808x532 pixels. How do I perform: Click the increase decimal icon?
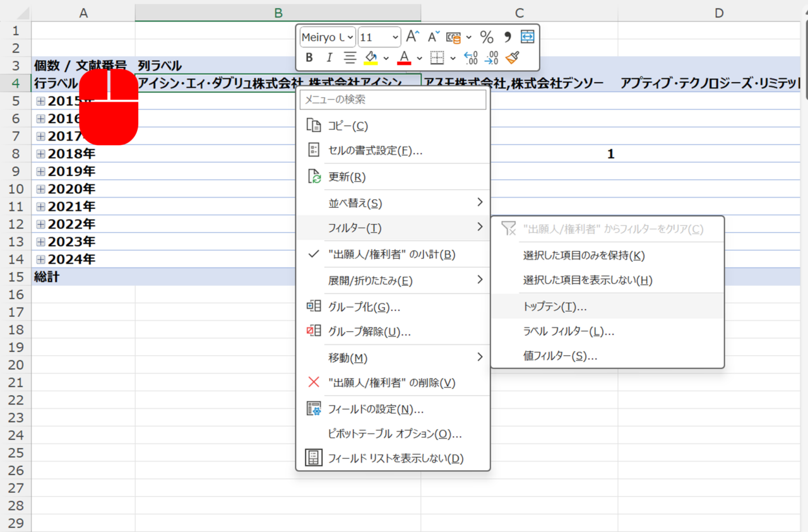[471, 58]
